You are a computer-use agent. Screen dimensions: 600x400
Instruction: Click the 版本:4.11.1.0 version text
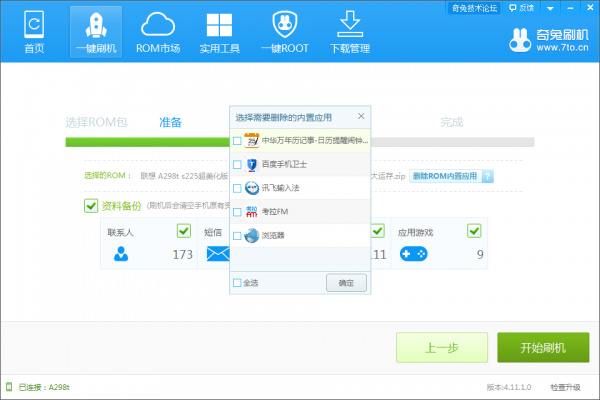pyautogui.click(x=509, y=387)
